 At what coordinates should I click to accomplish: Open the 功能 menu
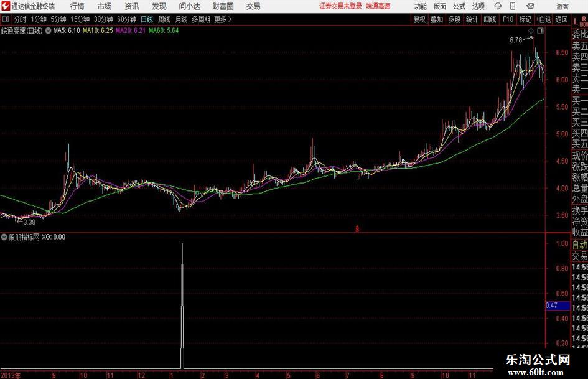pos(421,6)
